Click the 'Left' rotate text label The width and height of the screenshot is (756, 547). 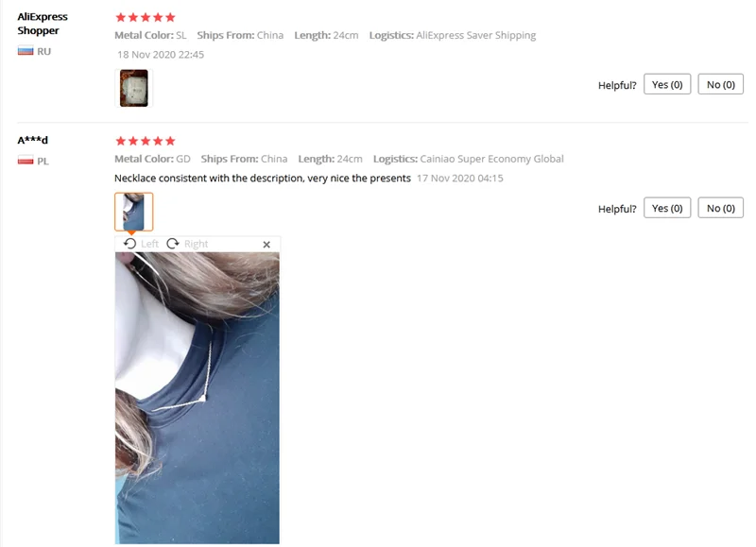(x=149, y=244)
